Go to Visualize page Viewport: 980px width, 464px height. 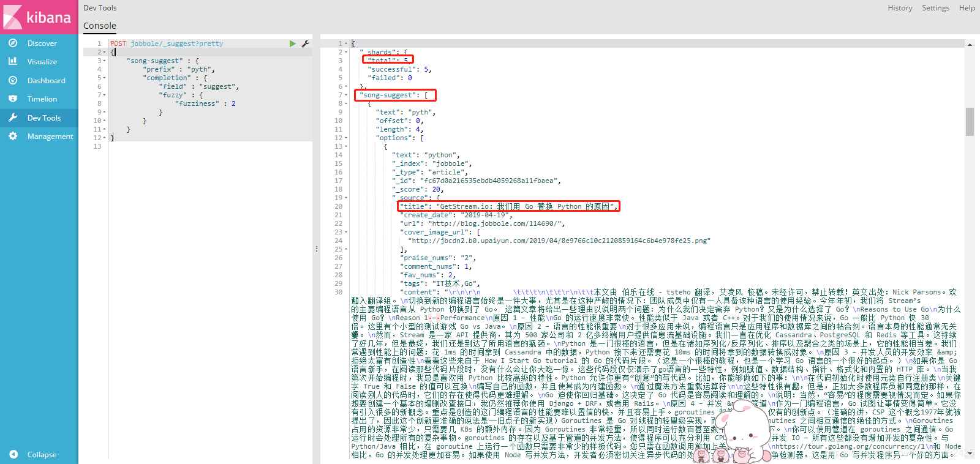click(x=42, y=62)
